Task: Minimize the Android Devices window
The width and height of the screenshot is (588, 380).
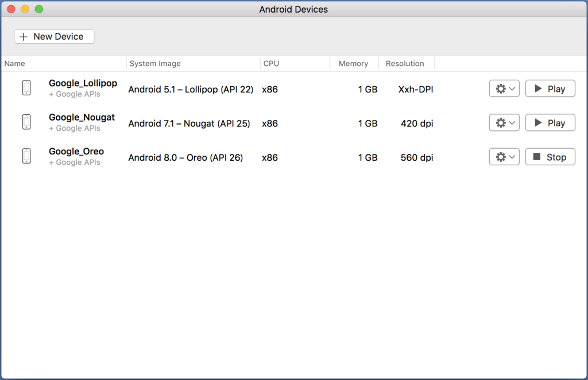Action: pos(25,9)
